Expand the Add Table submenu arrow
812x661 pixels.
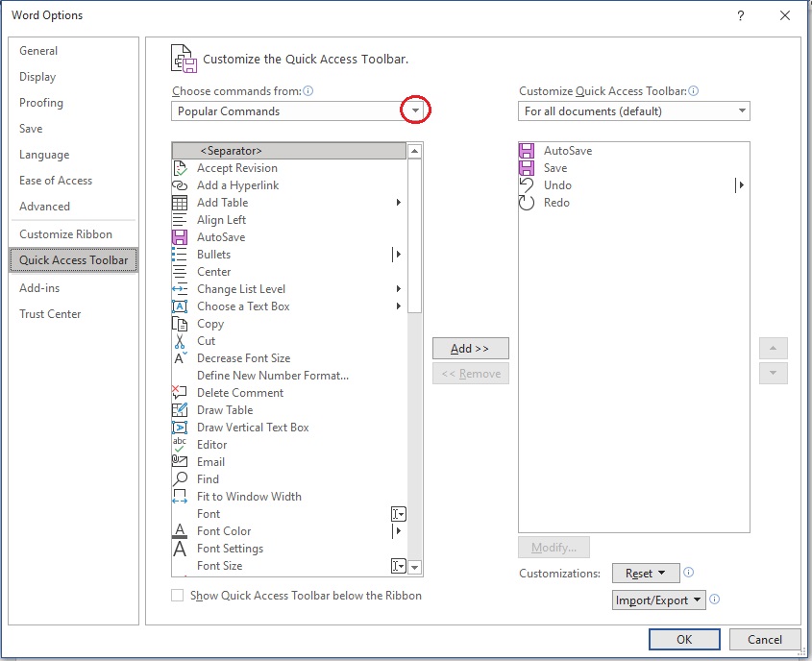(398, 203)
